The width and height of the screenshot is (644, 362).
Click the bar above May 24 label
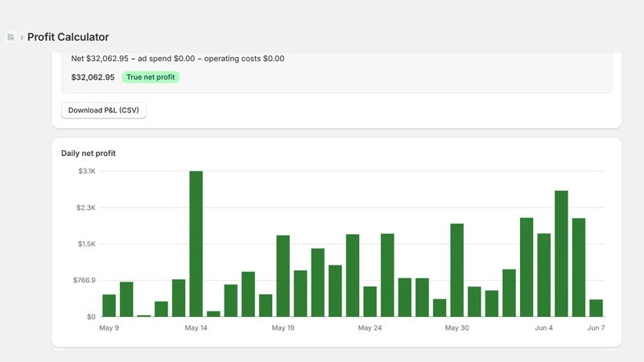[x=370, y=302]
